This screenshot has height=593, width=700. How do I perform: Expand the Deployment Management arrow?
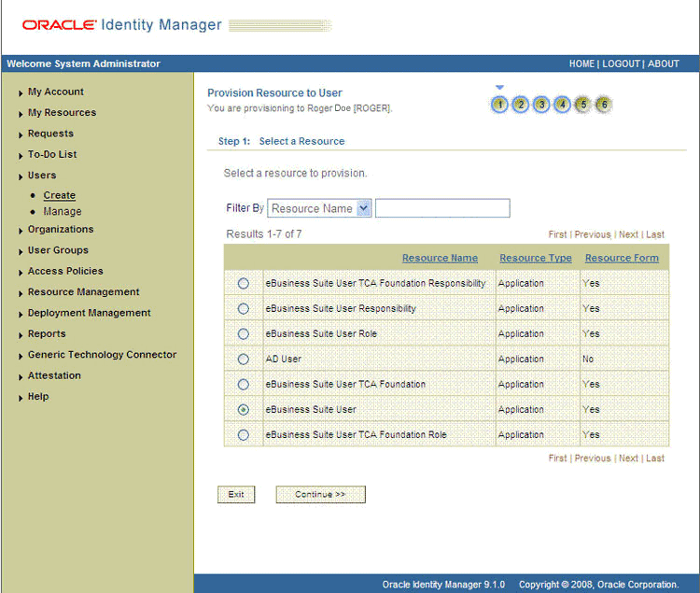click(x=21, y=315)
